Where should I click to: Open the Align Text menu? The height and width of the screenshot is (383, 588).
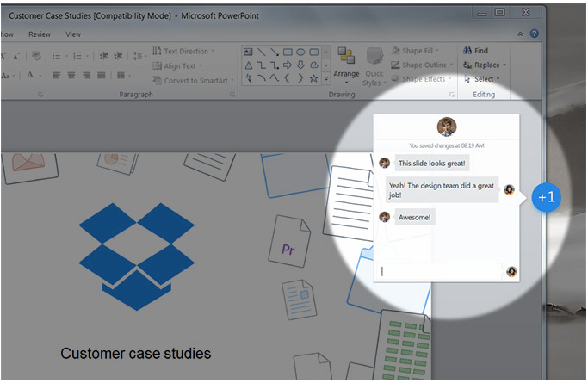pos(177,66)
